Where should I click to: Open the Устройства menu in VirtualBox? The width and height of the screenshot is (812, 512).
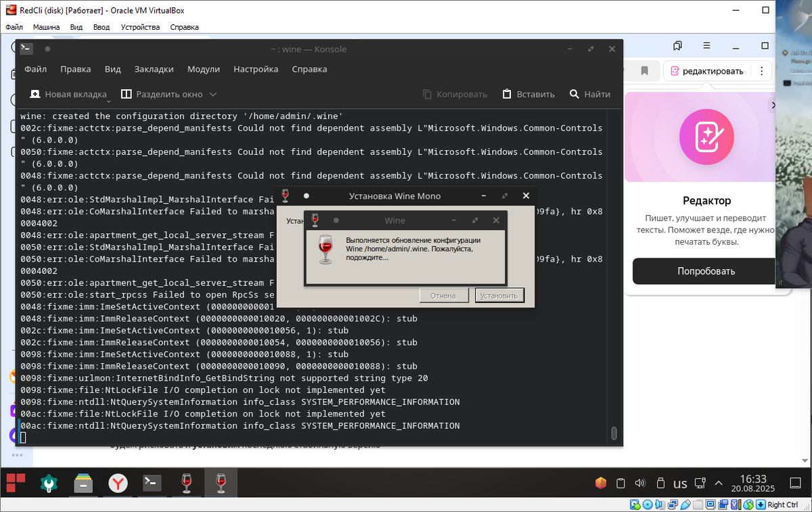tap(140, 27)
